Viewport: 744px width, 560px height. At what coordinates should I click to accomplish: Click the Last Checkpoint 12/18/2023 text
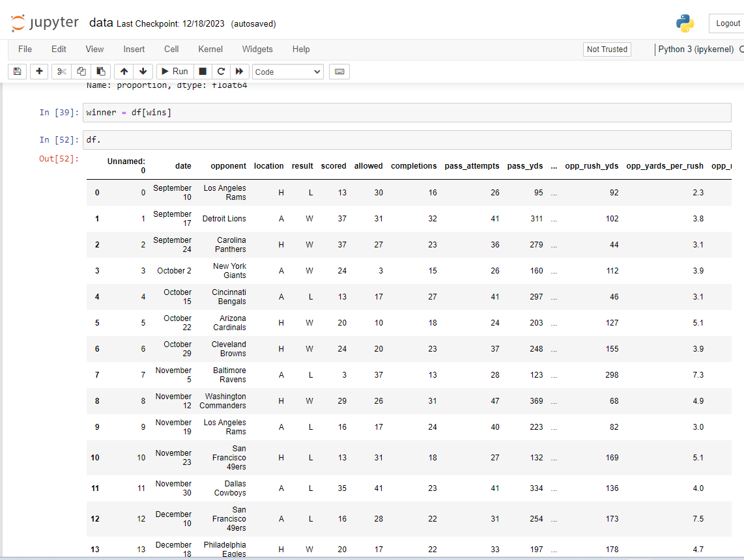pyautogui.click(x=170, y=23)
